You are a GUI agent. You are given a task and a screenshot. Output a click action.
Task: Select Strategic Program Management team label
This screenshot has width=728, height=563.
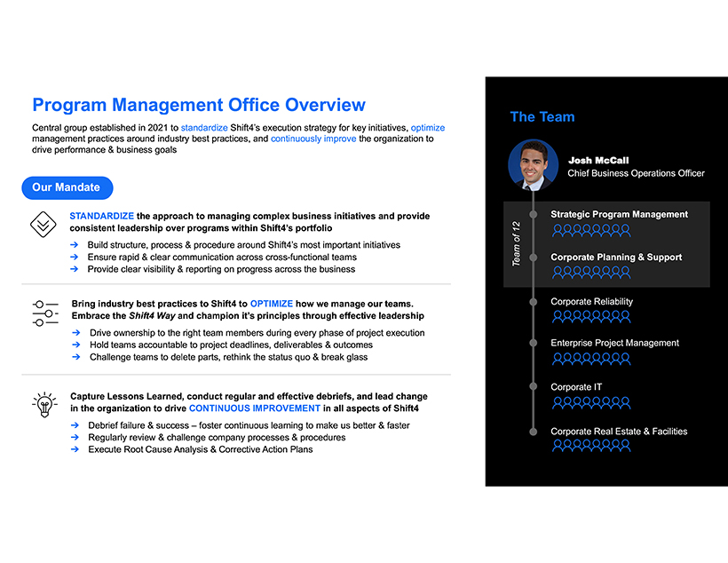tap(620, 214)
